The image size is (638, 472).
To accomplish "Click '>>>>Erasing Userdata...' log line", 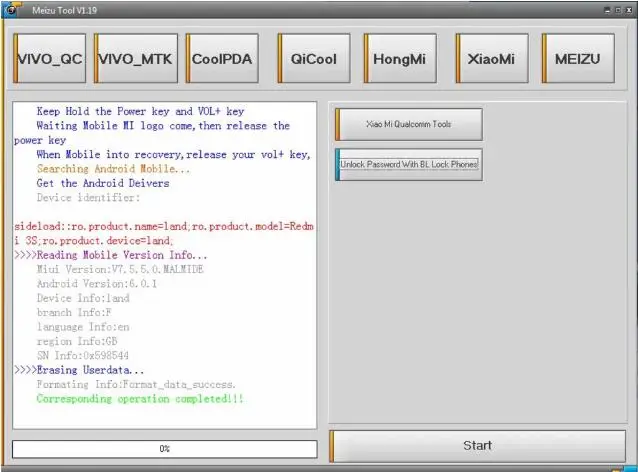I will pos(79,370).
